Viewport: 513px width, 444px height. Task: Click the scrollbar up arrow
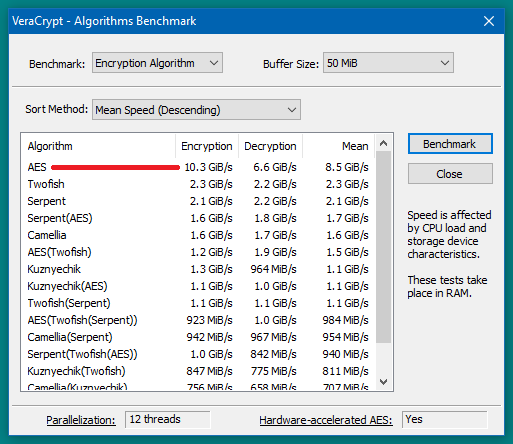point(383,143)
